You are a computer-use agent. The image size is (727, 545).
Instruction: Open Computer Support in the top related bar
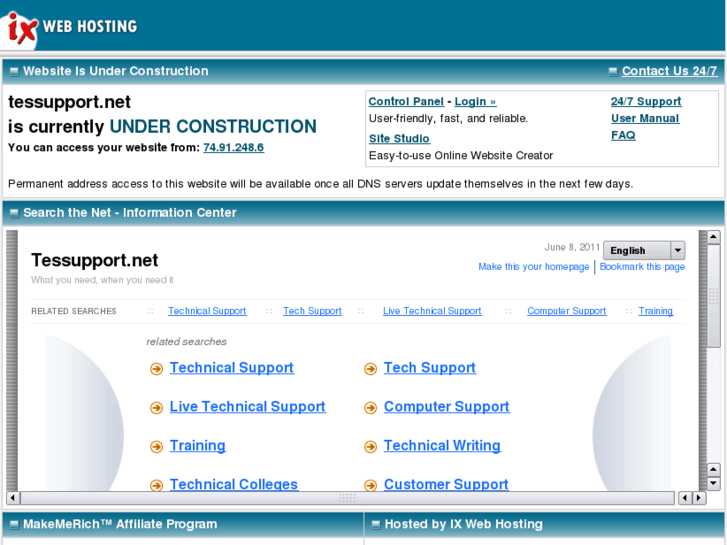(567, 311)
